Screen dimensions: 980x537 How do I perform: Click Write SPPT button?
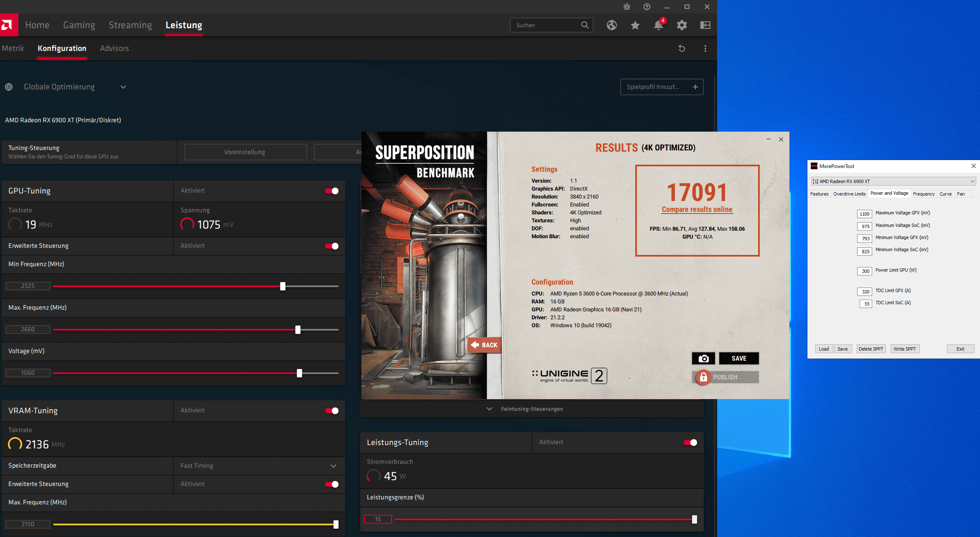(905, 349)
